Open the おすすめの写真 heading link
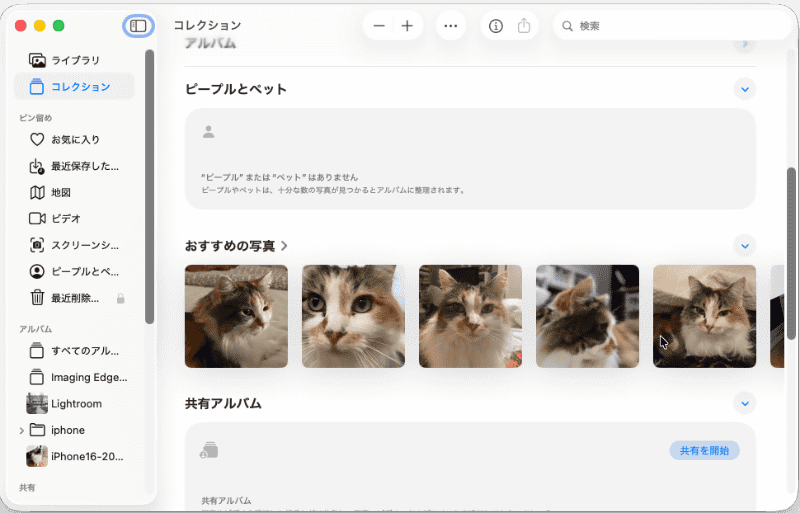This screenshot has width=800, height=513. pyautogui.click(x=236, y=246)
